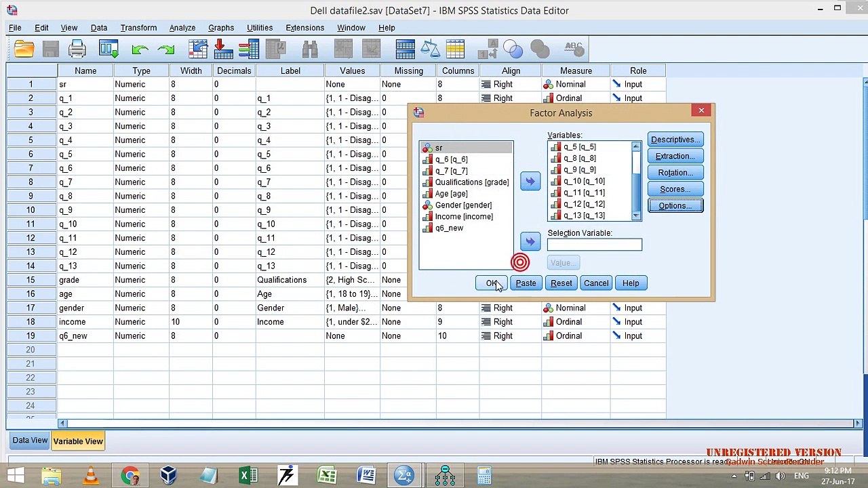Click OK in Factor Analysis dialog
The image size is (868, 488).
pyautogui.click(x=491, y=283)
